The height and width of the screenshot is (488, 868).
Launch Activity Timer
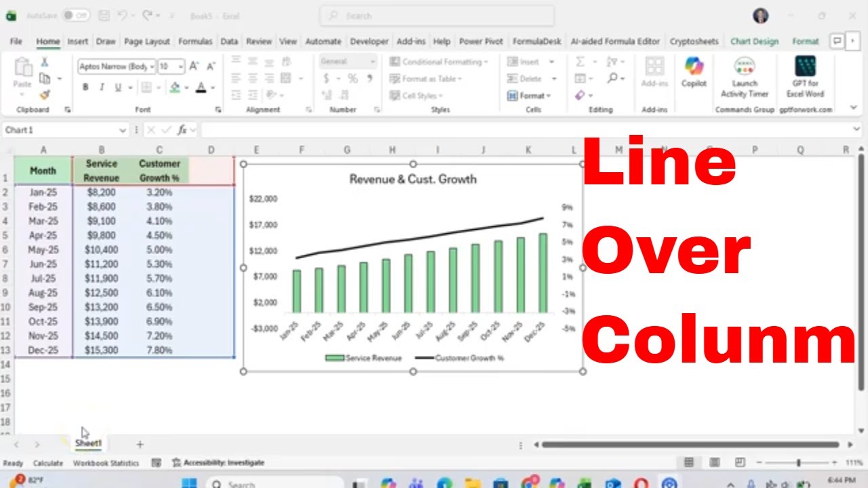pos(745,77)
